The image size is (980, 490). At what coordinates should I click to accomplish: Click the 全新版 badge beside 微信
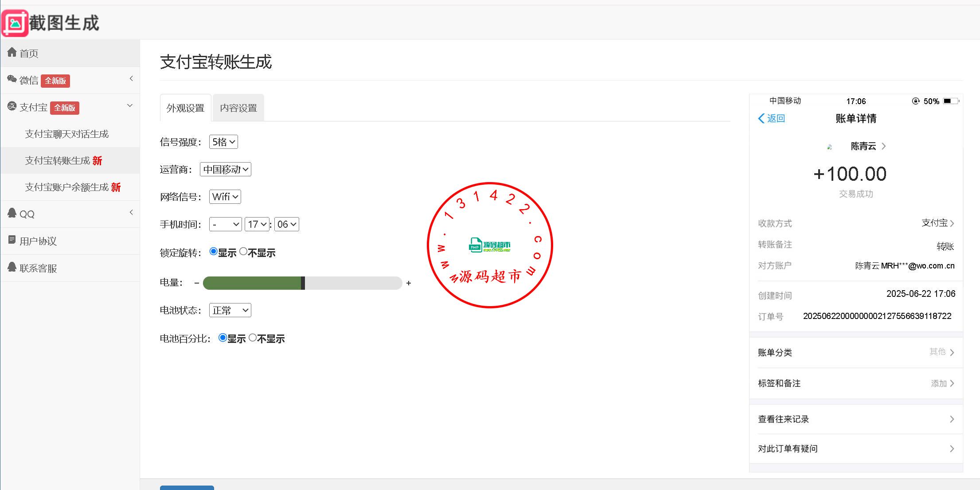pos(55,81)
